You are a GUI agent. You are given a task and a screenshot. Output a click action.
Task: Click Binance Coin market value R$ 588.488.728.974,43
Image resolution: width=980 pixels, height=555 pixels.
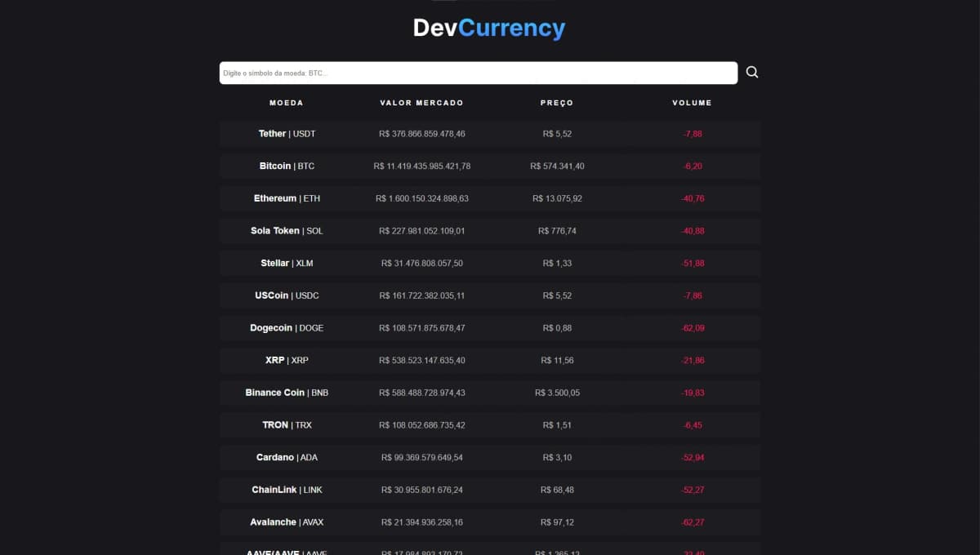422,393
